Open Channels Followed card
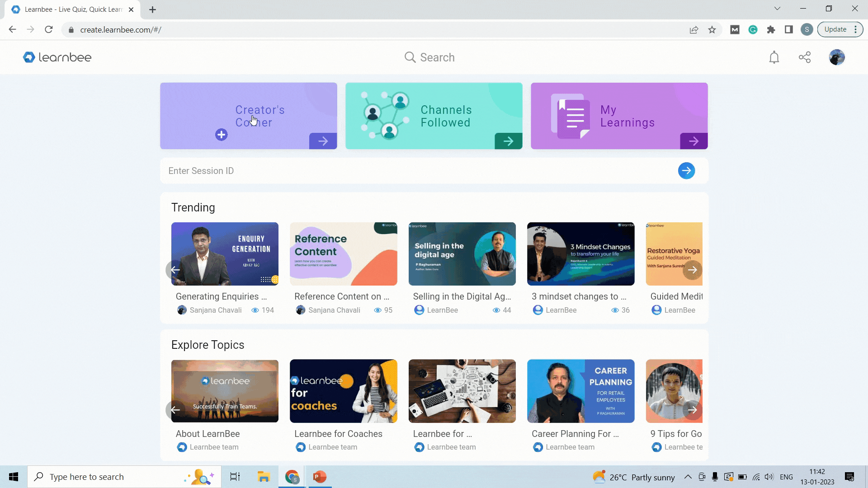 434,116
